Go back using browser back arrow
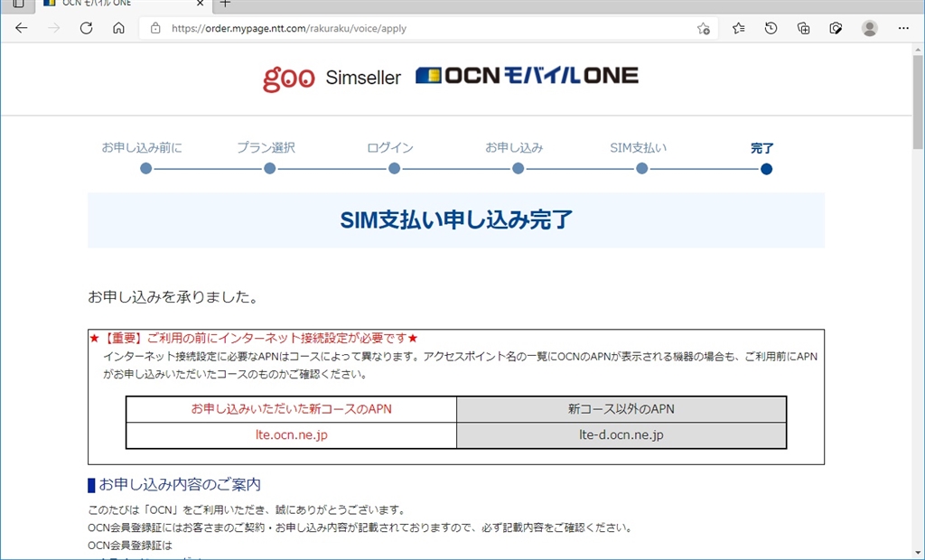The image size is (925, 560). coord(22,28)
